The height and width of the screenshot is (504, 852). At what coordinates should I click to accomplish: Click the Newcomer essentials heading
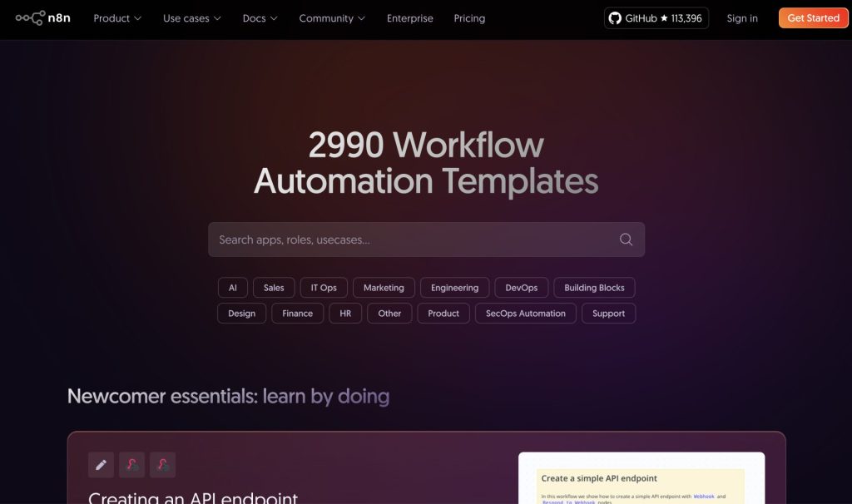click(x=228, y=397)
